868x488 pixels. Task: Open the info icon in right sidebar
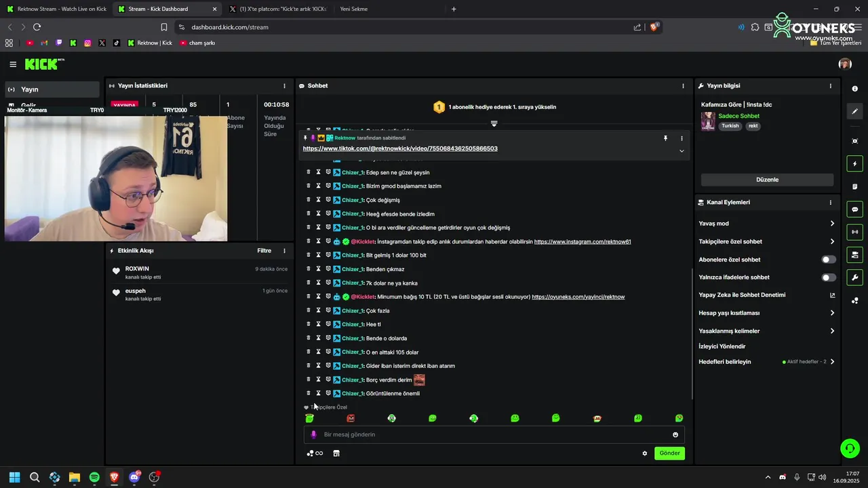[854, 89]
